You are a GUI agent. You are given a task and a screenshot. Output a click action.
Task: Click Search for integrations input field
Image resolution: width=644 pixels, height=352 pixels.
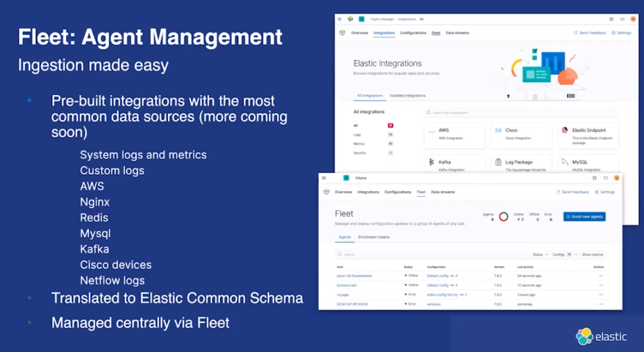(521, 113)
